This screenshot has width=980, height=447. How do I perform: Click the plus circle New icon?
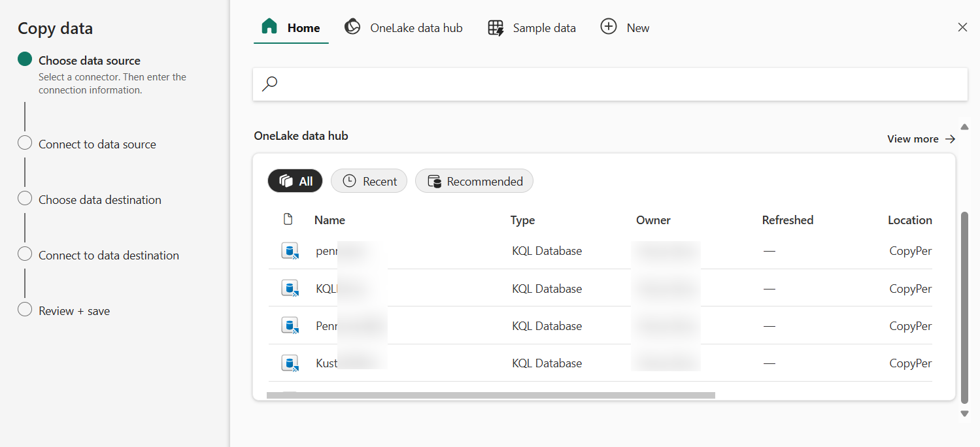pyautogui.click(x=609, y=27)
